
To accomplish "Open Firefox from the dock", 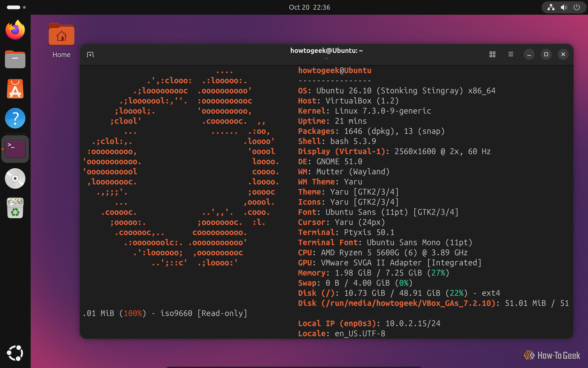I will 15,30.
